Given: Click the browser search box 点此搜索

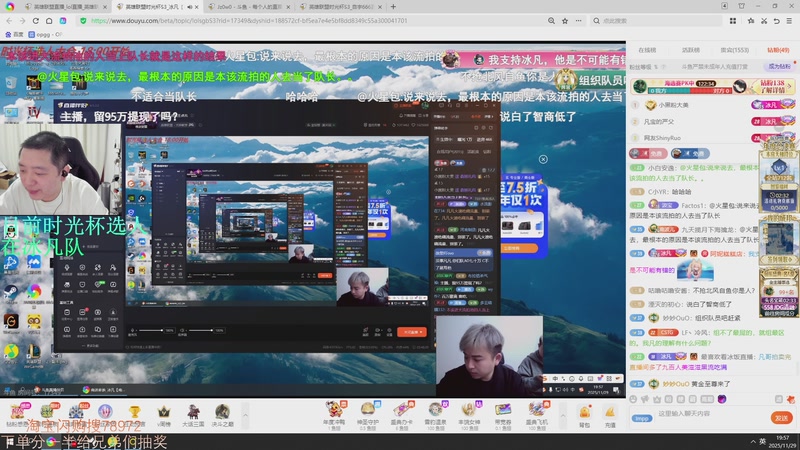Looking at the screenshot, I should (658, 21).
